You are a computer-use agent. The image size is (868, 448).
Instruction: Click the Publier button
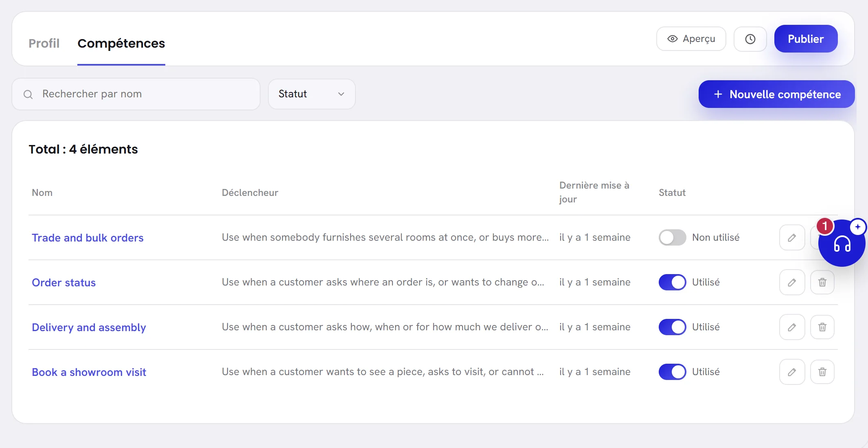click(x=806, y=39)
